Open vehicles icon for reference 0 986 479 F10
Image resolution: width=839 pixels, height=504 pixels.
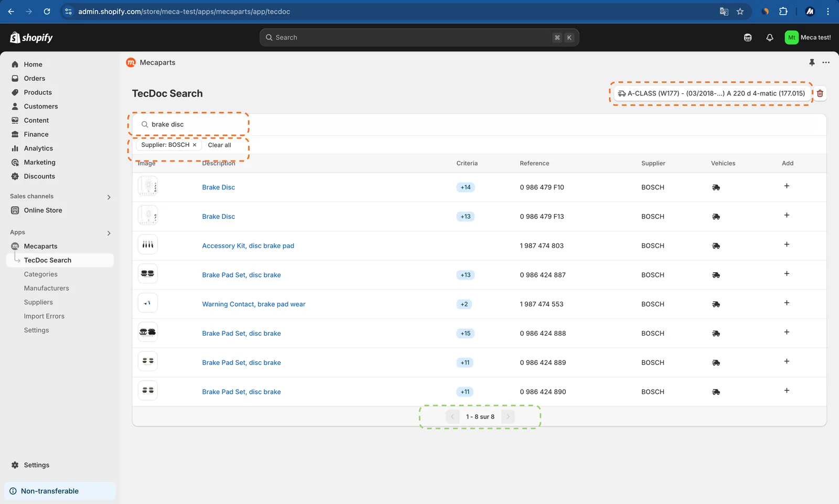coord(716,187)
